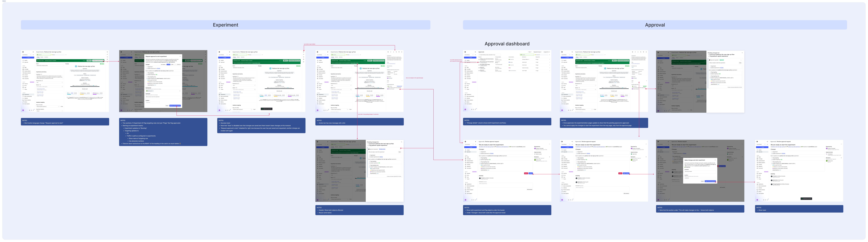Click user avatar in first frame sidebar

(23, 110)
